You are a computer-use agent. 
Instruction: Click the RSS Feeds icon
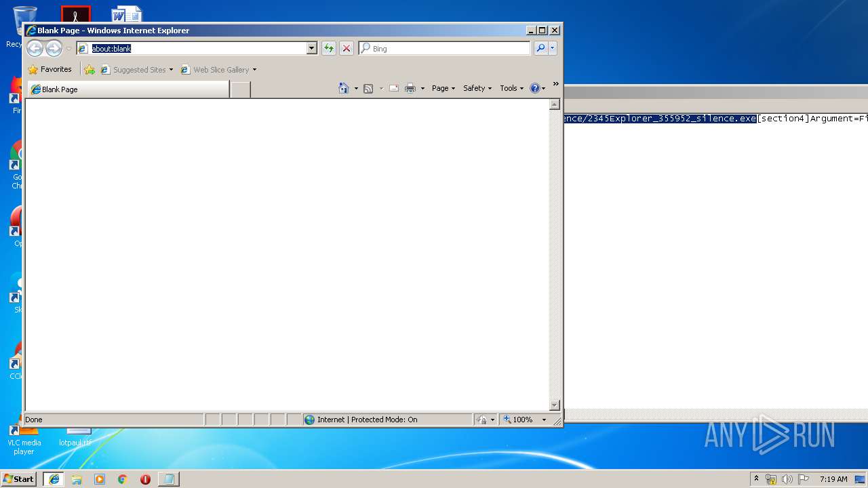pyautogui.click(x=368, y=88)
